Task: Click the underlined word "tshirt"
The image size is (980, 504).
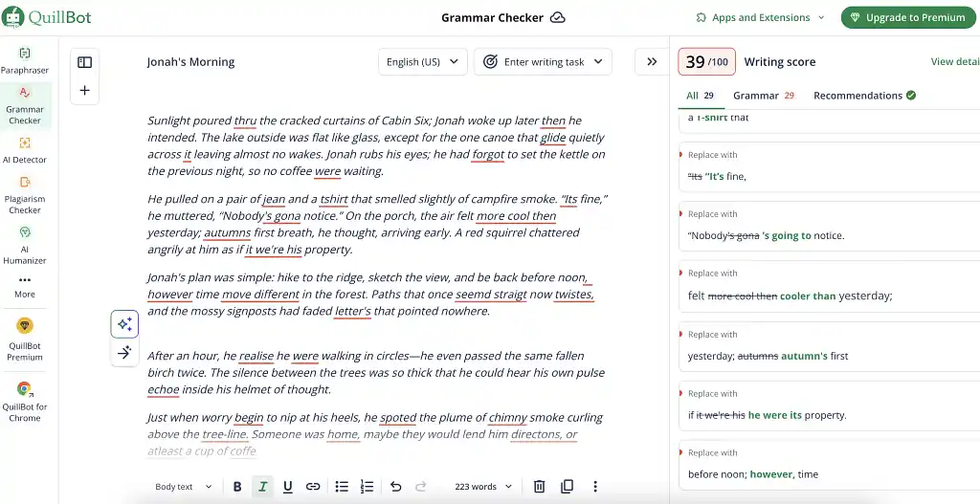Action: click(x=334, y=199)
